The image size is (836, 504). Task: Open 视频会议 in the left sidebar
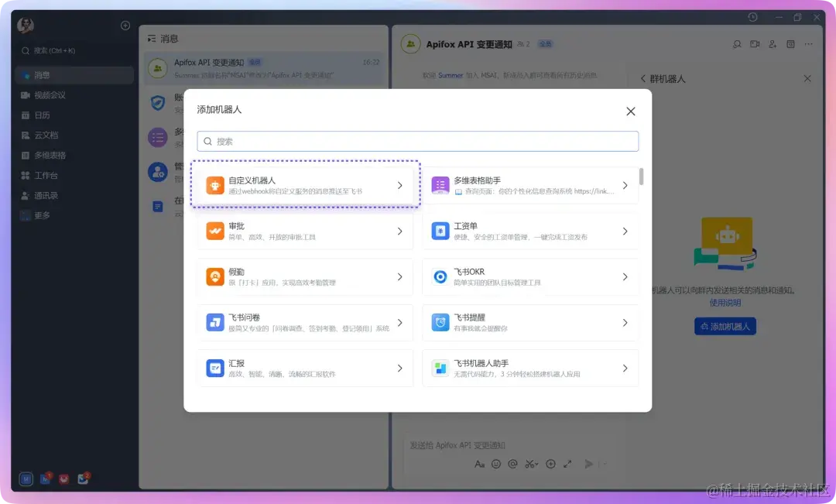point(74,95)
